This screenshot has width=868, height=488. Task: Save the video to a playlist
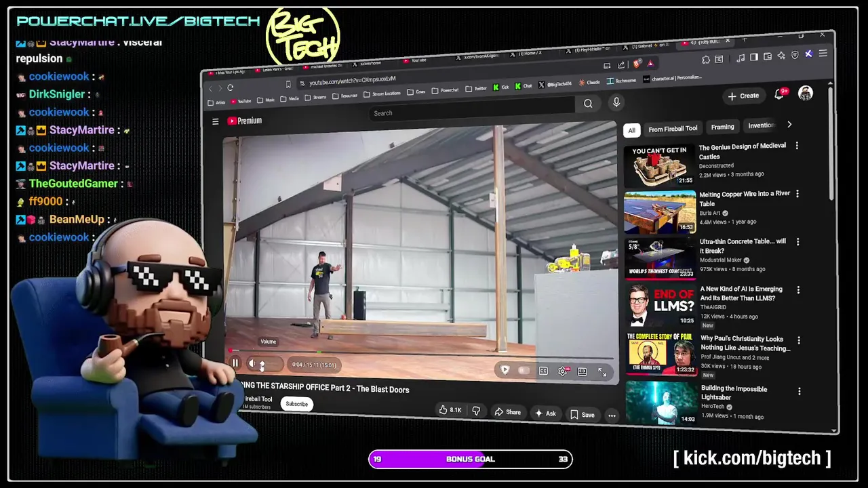(x=583, y=414)
